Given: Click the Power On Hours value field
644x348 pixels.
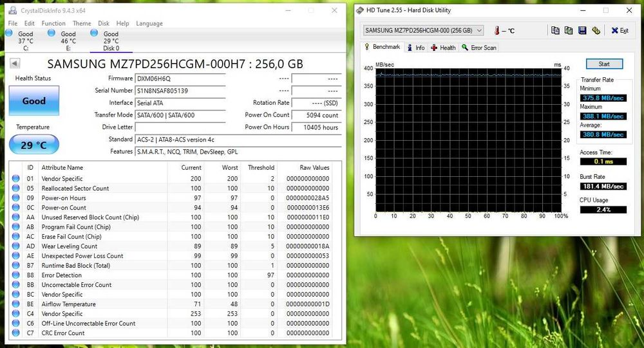Looking at the screenshot, I should pyautogui.click(x=316, y=127).
